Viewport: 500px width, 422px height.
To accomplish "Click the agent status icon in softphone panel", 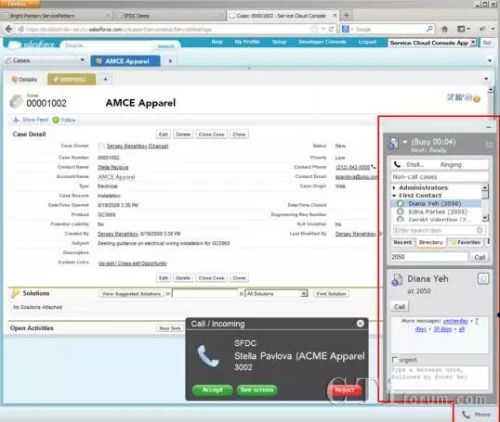I will [x=393, y=143].
